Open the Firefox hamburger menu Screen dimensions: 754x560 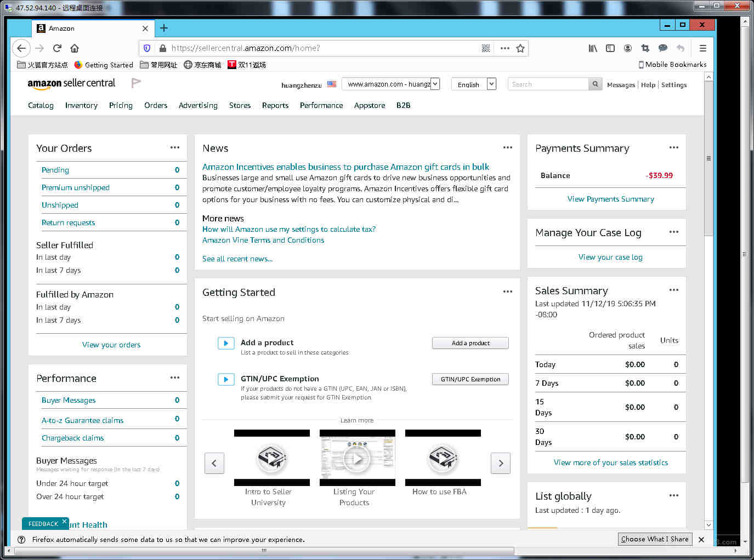(x=702, y=48)
